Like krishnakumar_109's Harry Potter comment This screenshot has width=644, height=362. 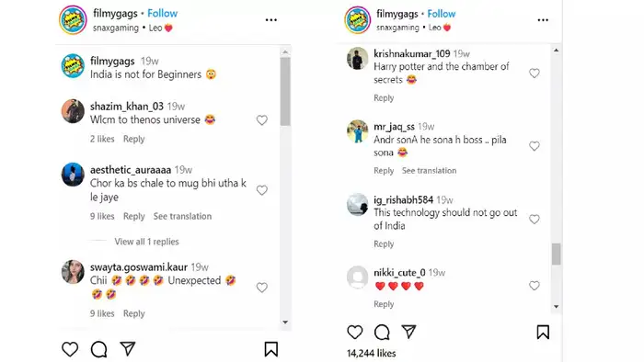point(534,74)
